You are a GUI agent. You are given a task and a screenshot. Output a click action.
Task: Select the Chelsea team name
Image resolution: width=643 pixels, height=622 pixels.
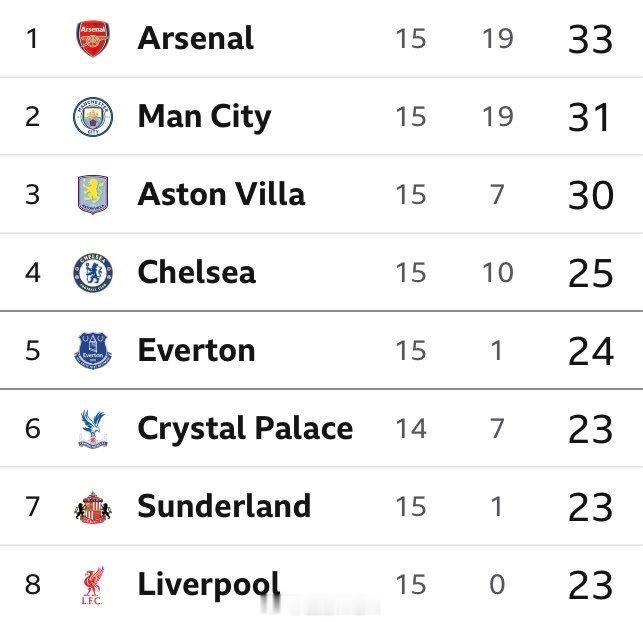tap(196, 272)
